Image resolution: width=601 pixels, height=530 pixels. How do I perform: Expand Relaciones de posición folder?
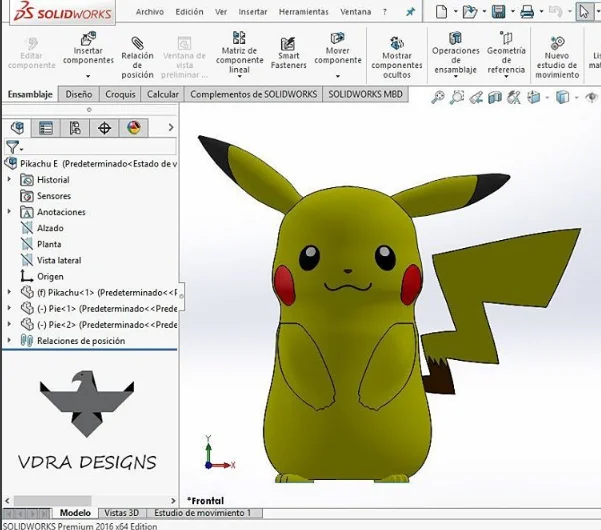tap(10, 340)
